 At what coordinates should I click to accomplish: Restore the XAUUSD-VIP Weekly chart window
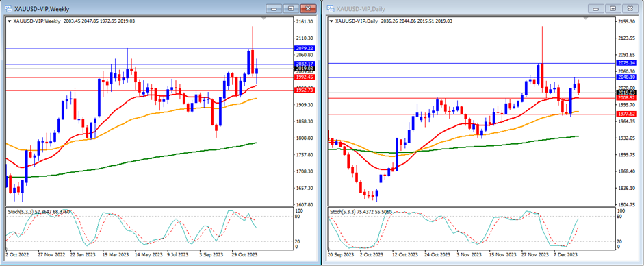click(x=291, y=8)
